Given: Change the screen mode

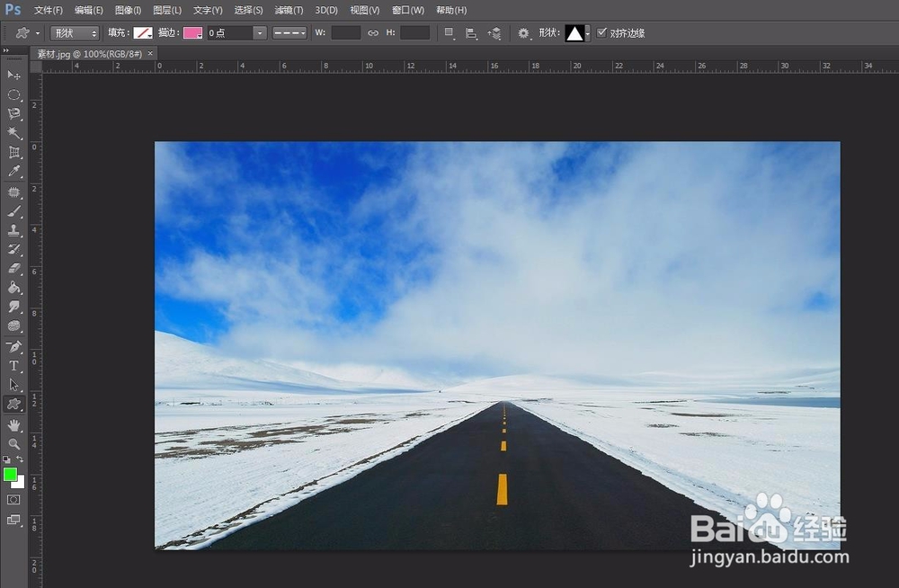Looking at the screenshot, I should pyautogui.click(x=13, y=520).
